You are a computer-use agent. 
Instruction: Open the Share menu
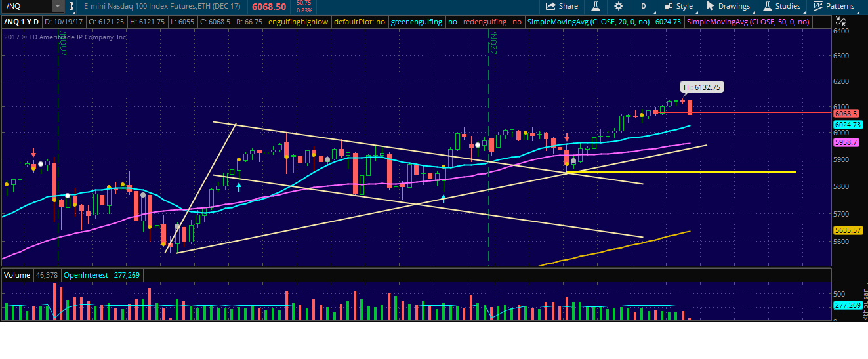pyautogui.click(x=562, y=6)
